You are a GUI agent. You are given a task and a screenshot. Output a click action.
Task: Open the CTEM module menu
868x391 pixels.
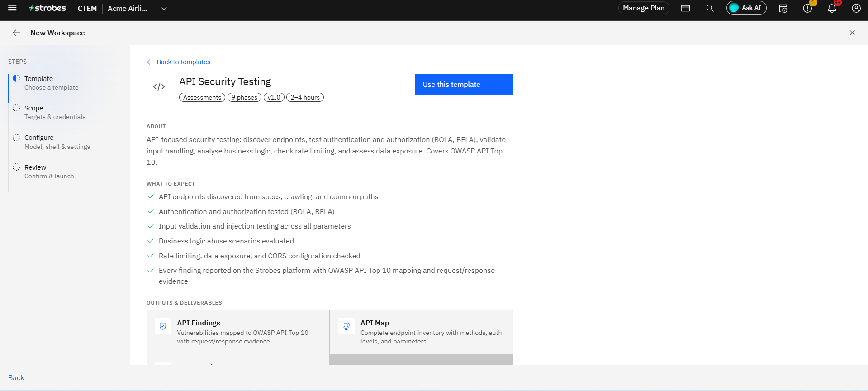tap(87, 8)
